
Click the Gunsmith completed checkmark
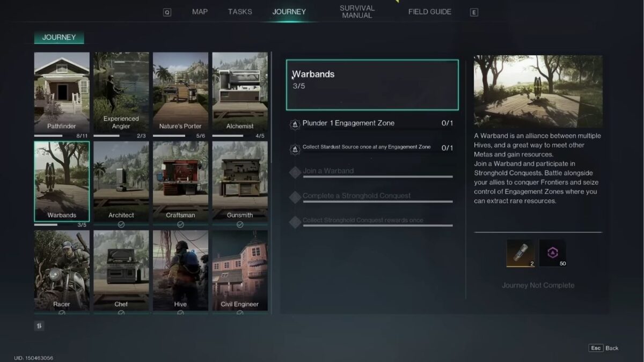240,225
